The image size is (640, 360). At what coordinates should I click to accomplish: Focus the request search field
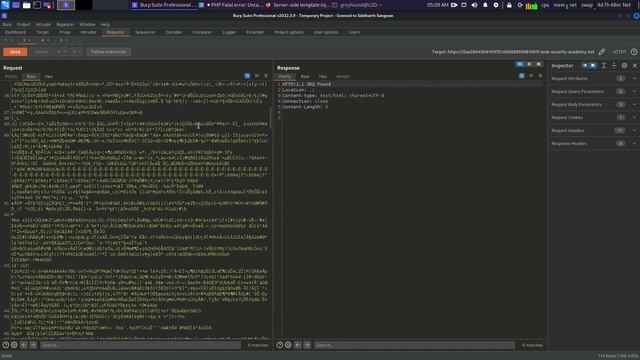[140, 345]
